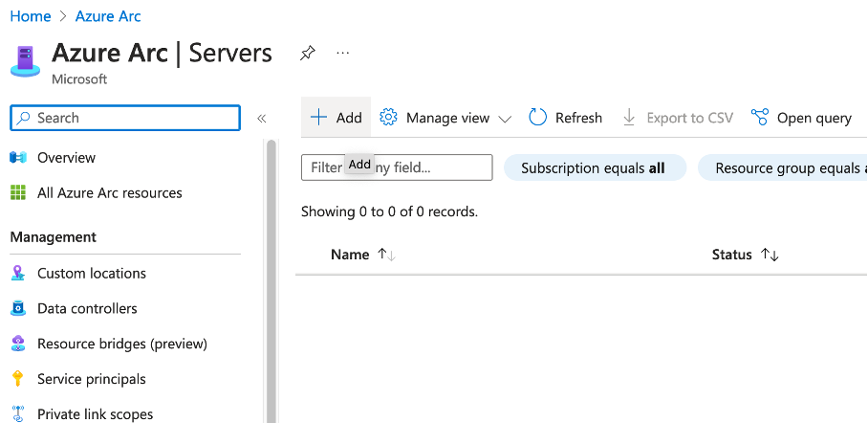Click the All Azure Arc resources grid icon
This screenshot has width=868, height=423.
point(18,193)
